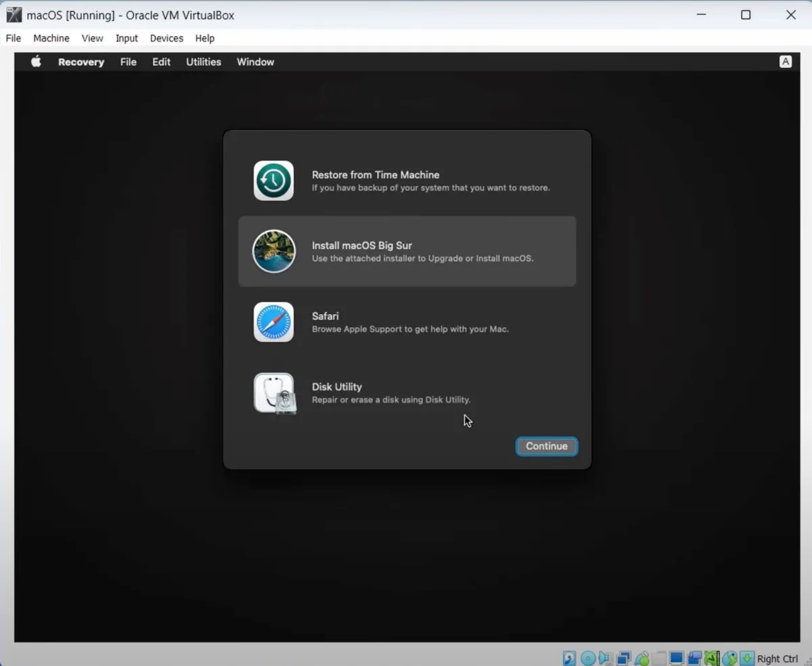This screenshot has width=812, height=666.
Task: Click the shared folders status icon
Action: click(x=659, y=658)
